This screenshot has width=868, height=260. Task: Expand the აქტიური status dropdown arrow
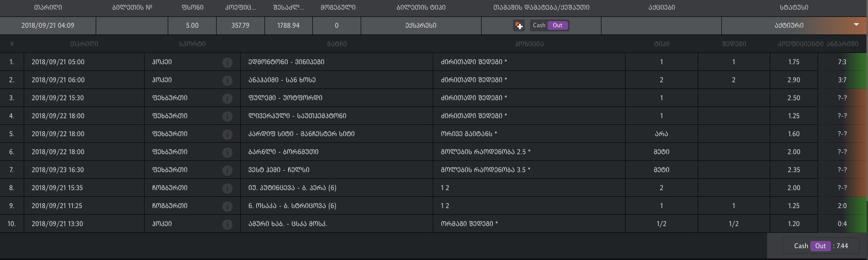coord(856,25)
